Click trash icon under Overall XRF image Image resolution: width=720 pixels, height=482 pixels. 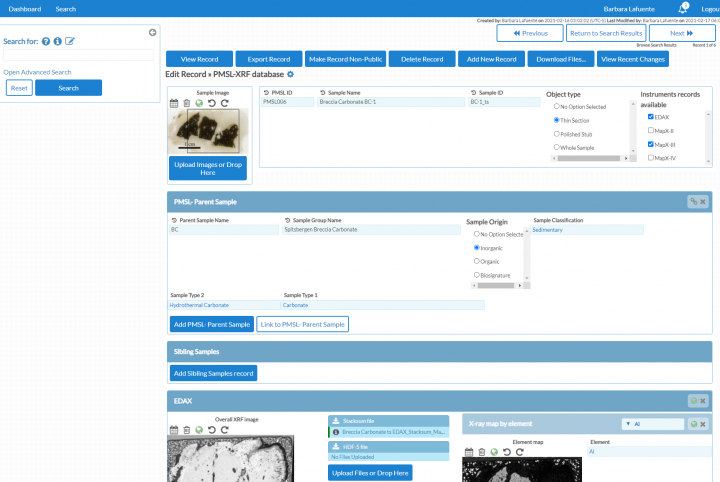point(186,430)
